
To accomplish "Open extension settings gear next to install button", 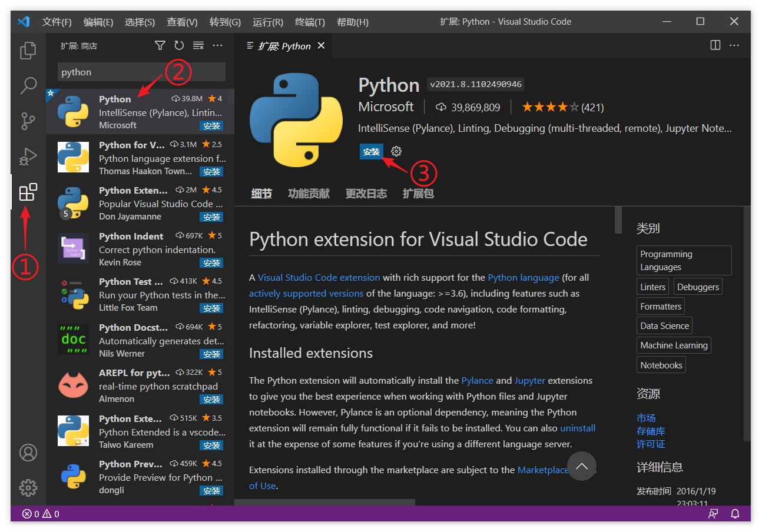I will tap(396, 151).
